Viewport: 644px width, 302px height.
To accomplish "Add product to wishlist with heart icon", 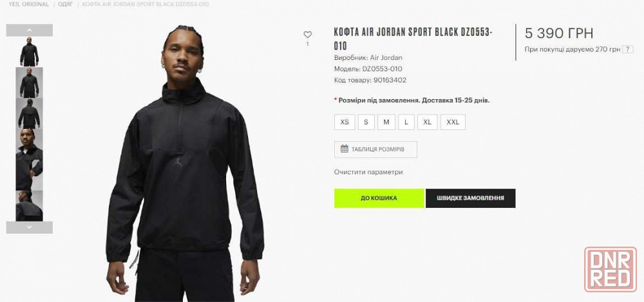I will pyautogui.click(x=308, y=35).
